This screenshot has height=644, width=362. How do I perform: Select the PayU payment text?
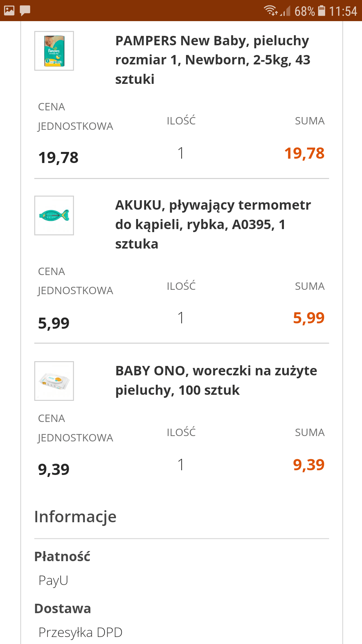coord(53,580)
